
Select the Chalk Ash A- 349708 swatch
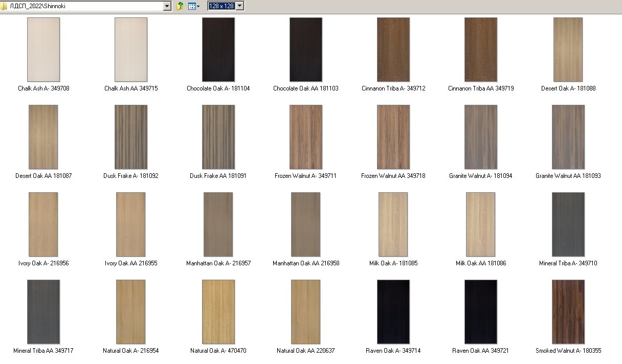tap(43, 50)
